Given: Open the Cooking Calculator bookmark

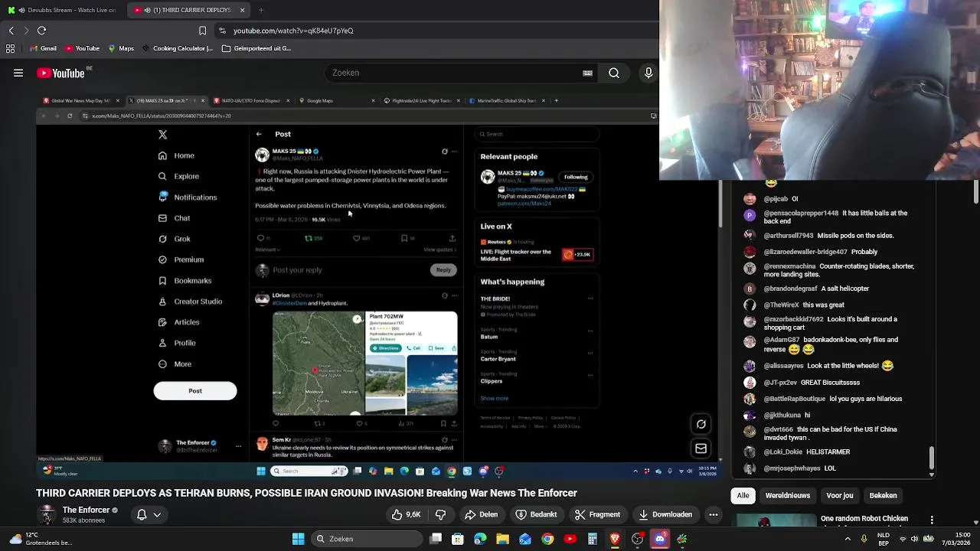Looking at the screenshot, I should coord(178,48).
